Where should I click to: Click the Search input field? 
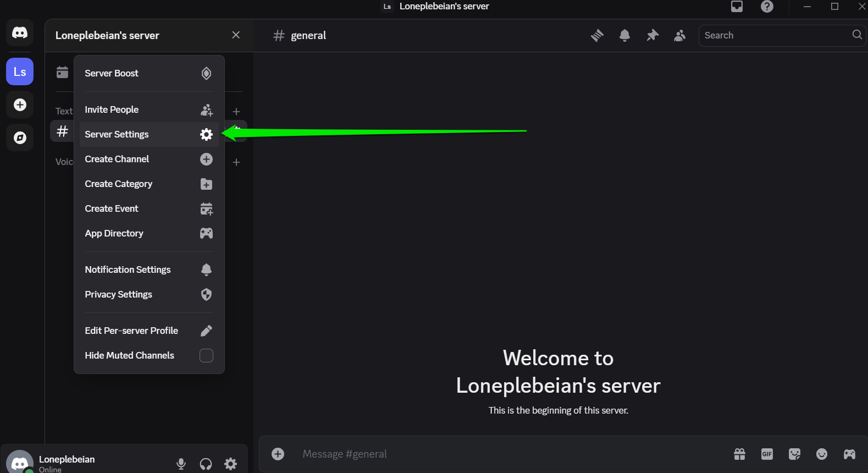pyautogui.click(x=775, y=35)
